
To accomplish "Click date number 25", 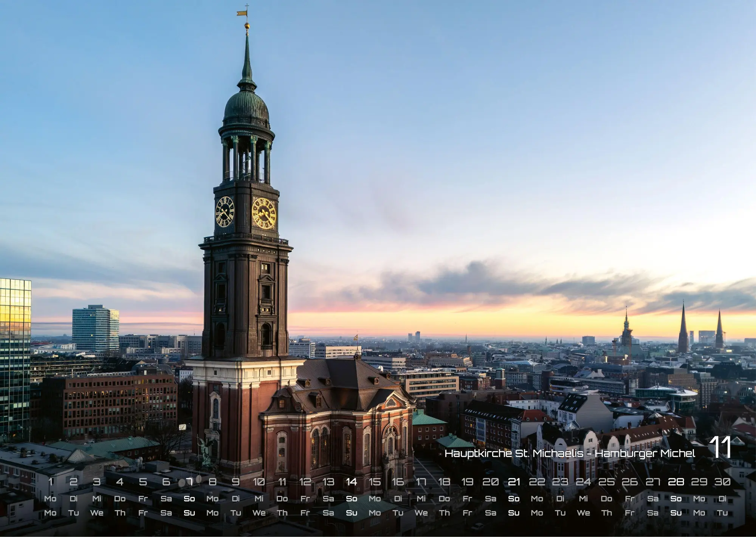I will click(607, 482).
